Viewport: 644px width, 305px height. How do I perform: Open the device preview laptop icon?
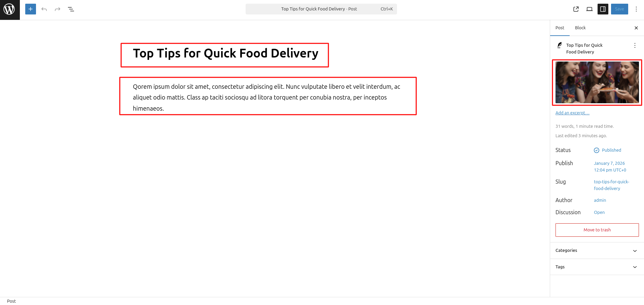(589, 9)
